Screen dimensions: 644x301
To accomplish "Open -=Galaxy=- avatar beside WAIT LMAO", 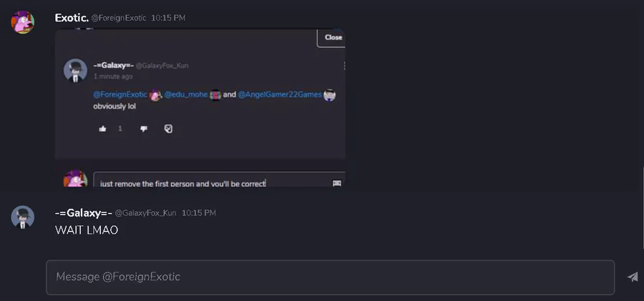I will [x=23, y=217].
